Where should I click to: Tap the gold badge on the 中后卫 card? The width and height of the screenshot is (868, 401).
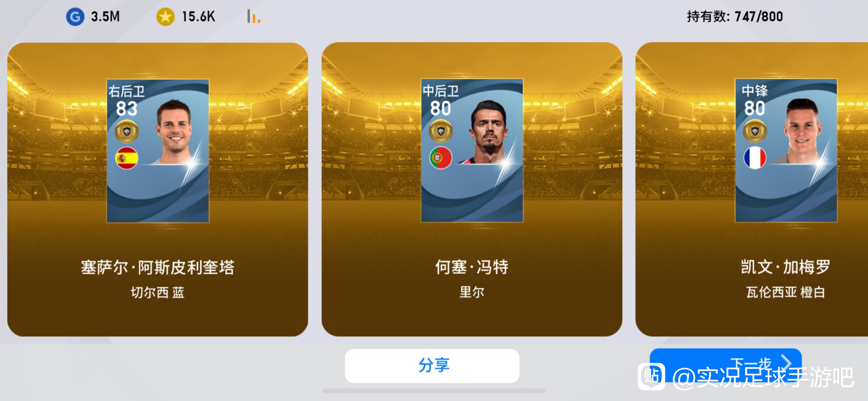[441, 131]
